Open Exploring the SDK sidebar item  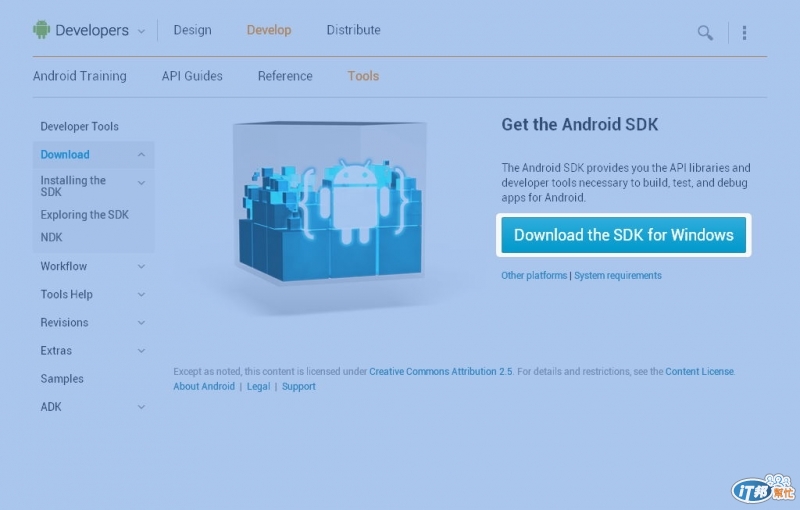point(85,215)
